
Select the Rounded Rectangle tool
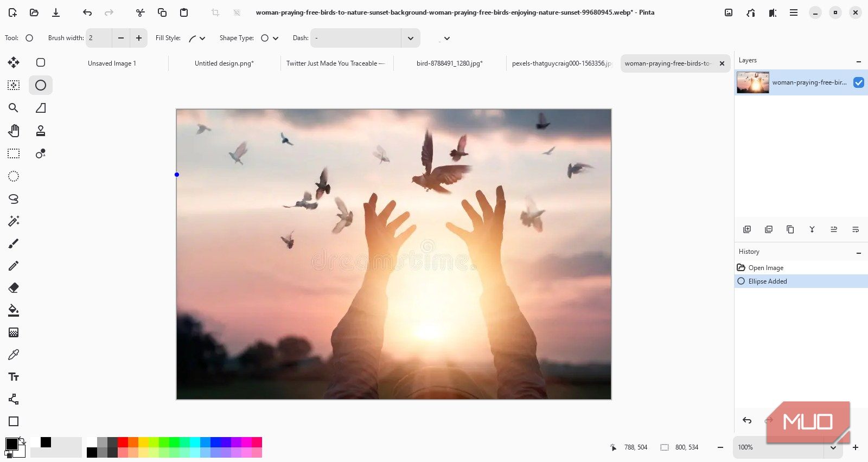click(41, 62)
